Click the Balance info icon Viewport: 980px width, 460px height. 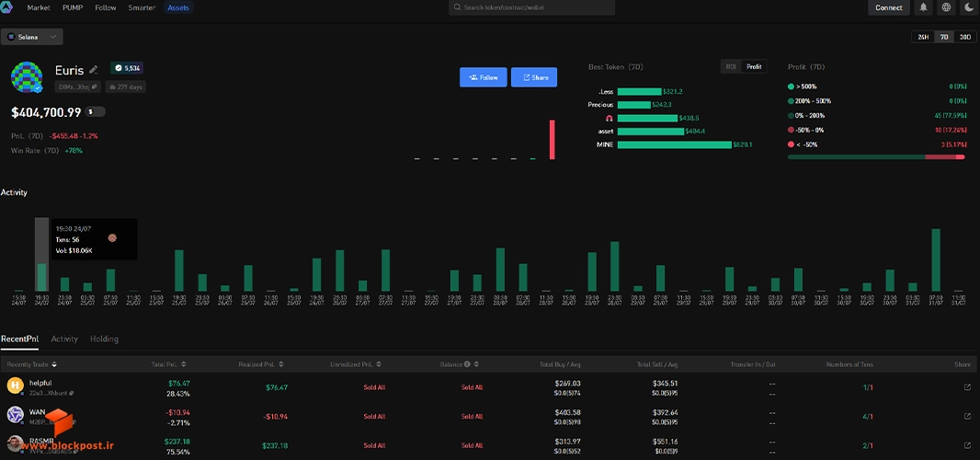pyautogui.click(x=467, y=364)
